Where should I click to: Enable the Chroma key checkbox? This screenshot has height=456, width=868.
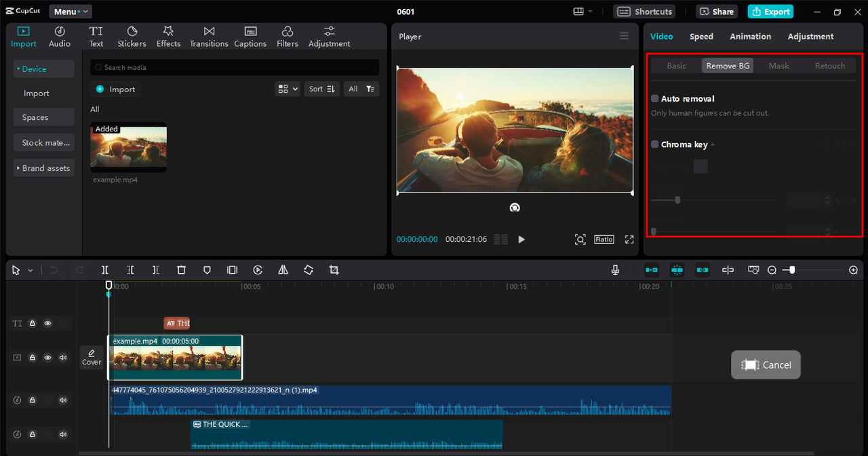pyautogui.click(x=655, y=144)
